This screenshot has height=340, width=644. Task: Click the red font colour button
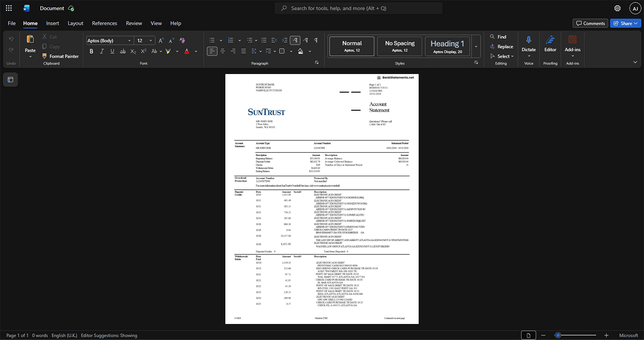coord(187,51)
